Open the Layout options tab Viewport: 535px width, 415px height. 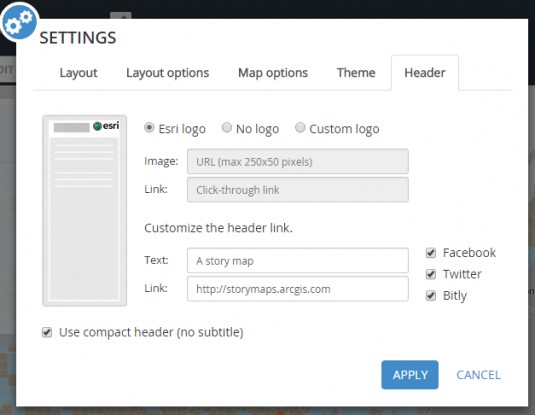coord(168,73)
